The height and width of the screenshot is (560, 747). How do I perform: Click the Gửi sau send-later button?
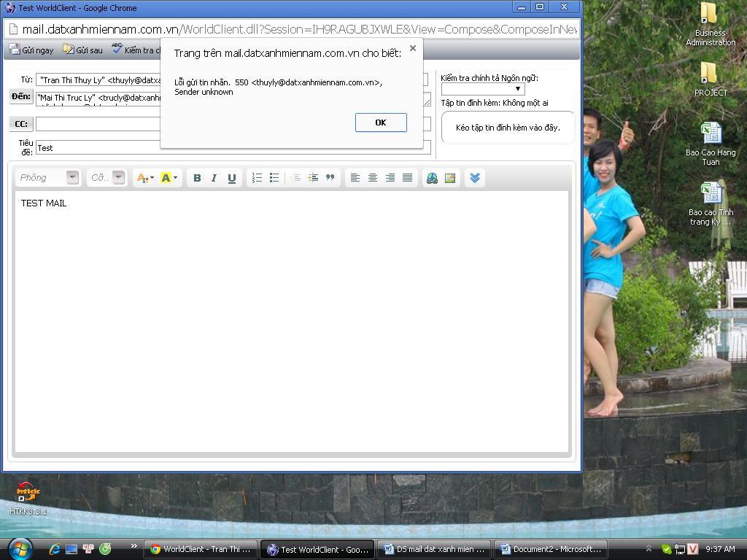83,50
